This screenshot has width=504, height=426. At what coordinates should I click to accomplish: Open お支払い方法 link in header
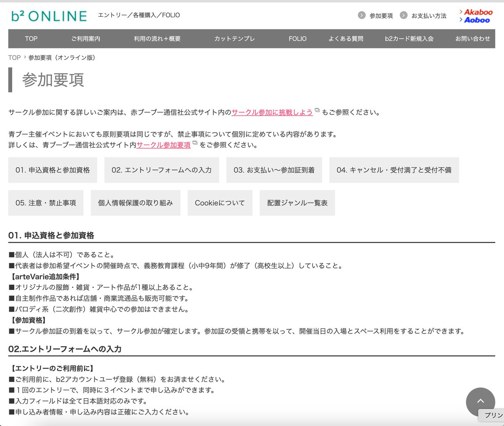429,16
